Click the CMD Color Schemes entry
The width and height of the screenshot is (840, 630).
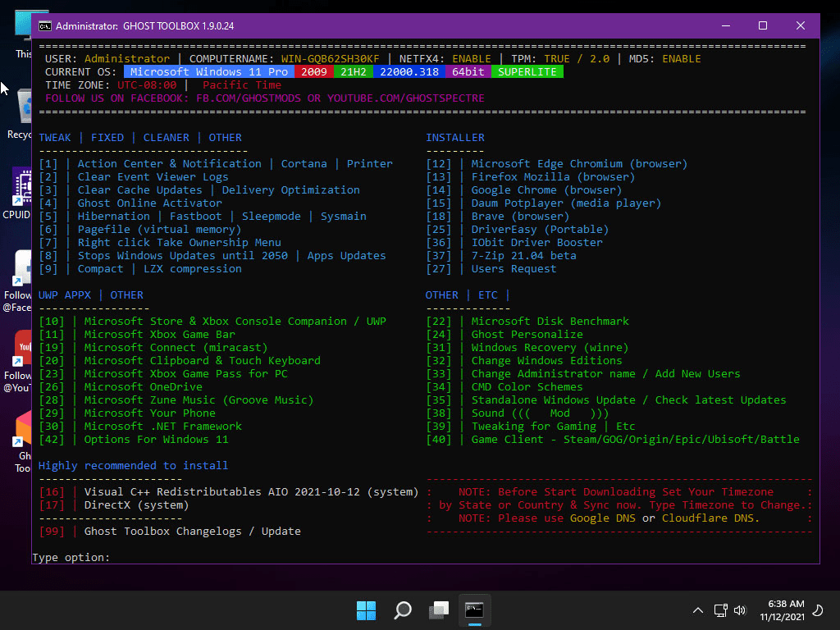527,386
